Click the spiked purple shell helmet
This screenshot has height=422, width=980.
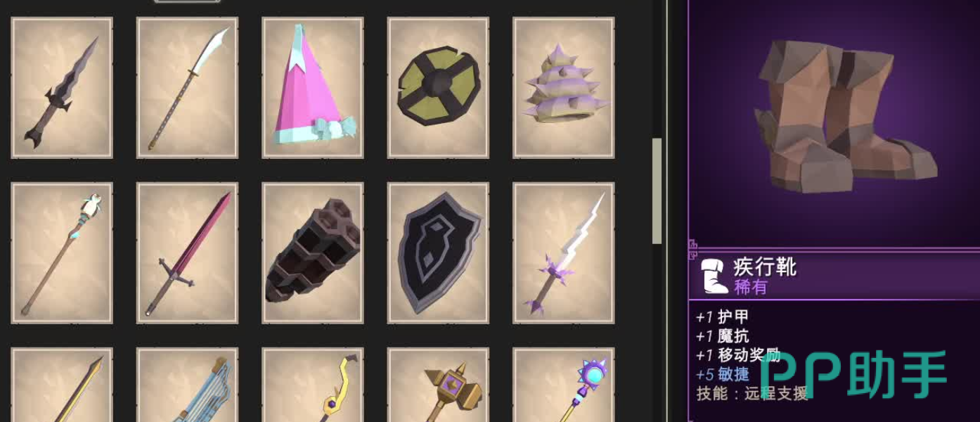click(564, 88)
